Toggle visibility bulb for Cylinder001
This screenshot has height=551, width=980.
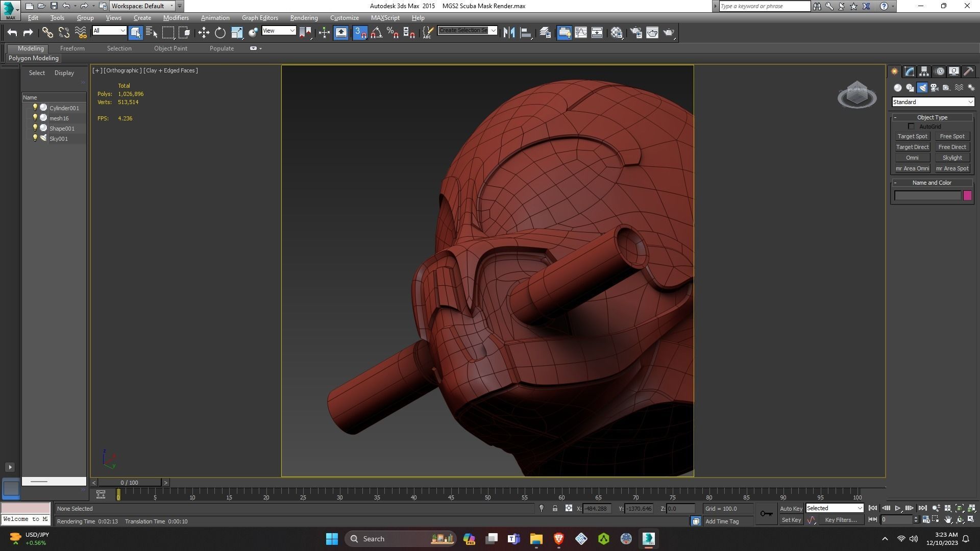(35, 108)
